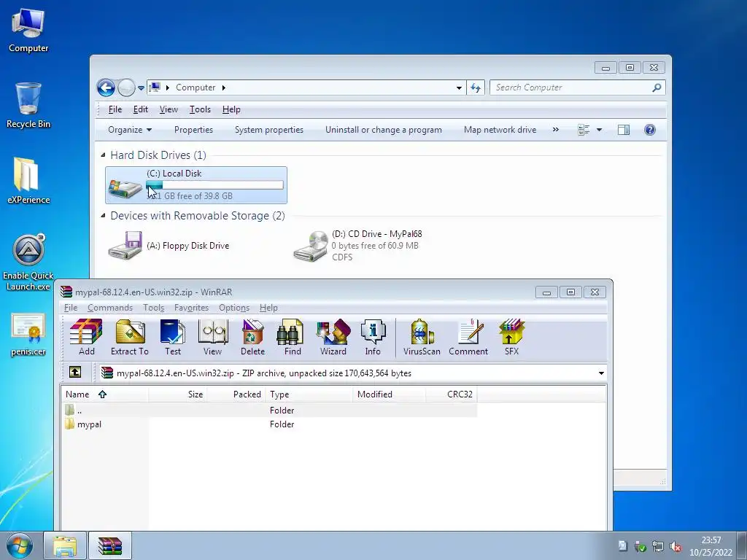
Task: Sort WinRAR list by Name column
Action: click(x=105, y=394)
